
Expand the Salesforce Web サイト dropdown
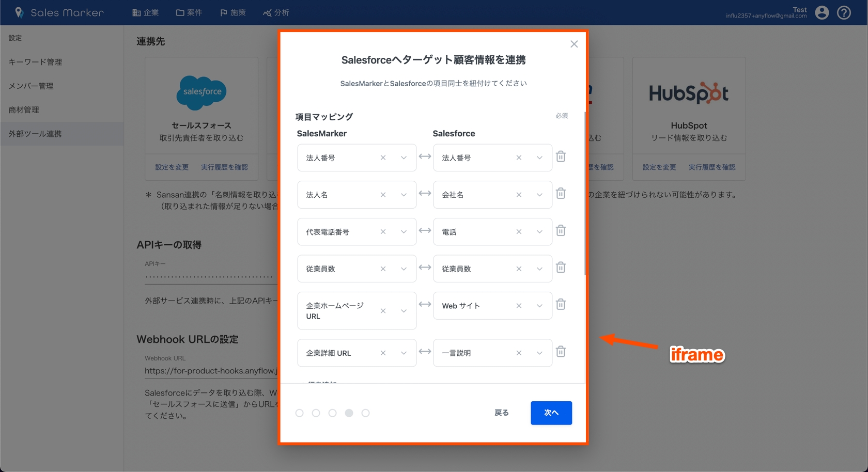coord(539,306)
